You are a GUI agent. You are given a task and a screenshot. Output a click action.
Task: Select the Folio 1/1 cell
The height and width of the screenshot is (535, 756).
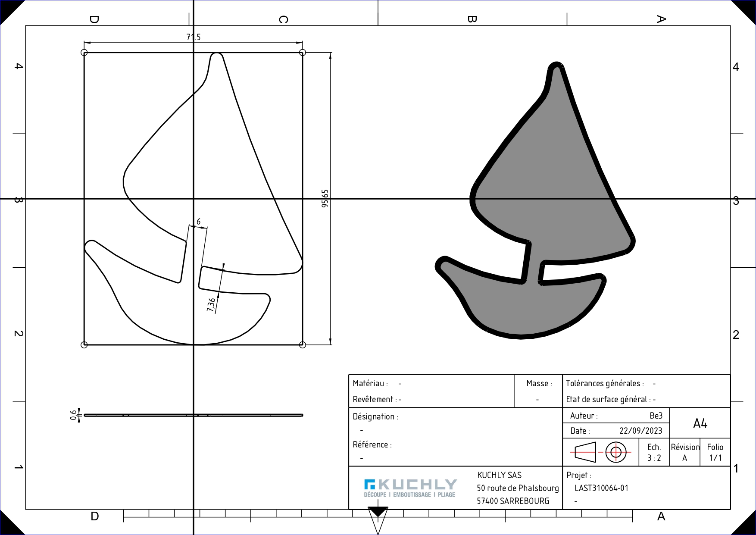tap(715, 452)
